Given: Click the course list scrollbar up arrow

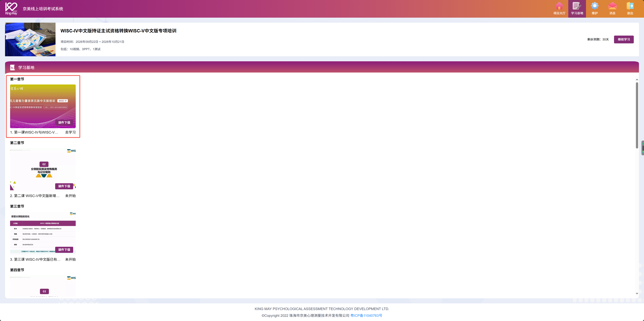Looking at the screenshot, I should tap(637, 79).
